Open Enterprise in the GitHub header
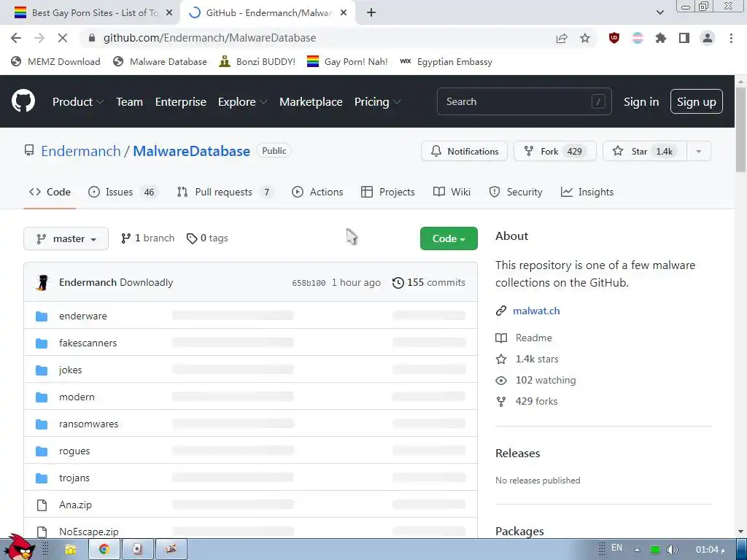 [181, 102]
